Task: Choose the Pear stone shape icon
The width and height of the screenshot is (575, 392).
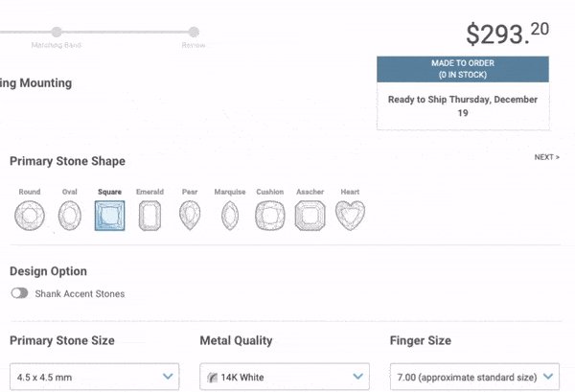Action: tap(190, 216)
